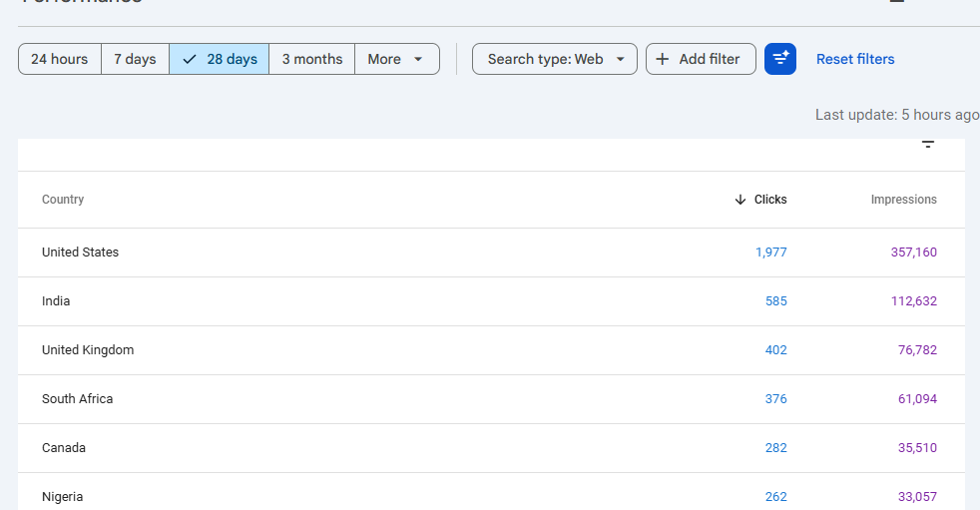This screenshot has height=510, width=980.
Task: Switch date range to 7 days
Action: pos(135,59)
